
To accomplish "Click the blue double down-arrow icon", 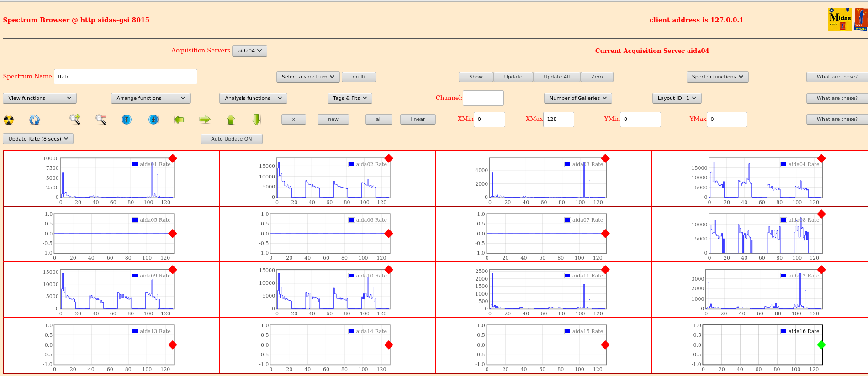I will point(127,120).
